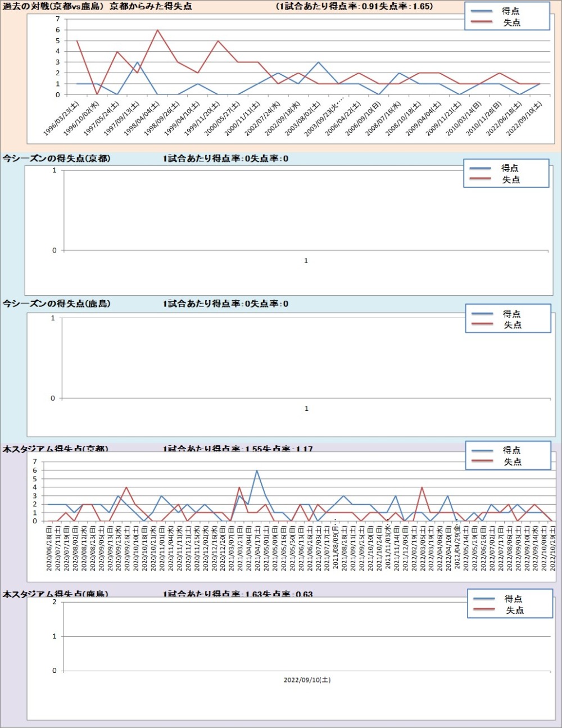
Task: Click the red peak of 6 in the top chart
Action: click(157, 30)
